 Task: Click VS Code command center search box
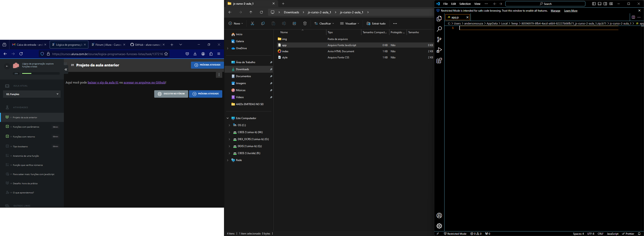coord(545,4)
